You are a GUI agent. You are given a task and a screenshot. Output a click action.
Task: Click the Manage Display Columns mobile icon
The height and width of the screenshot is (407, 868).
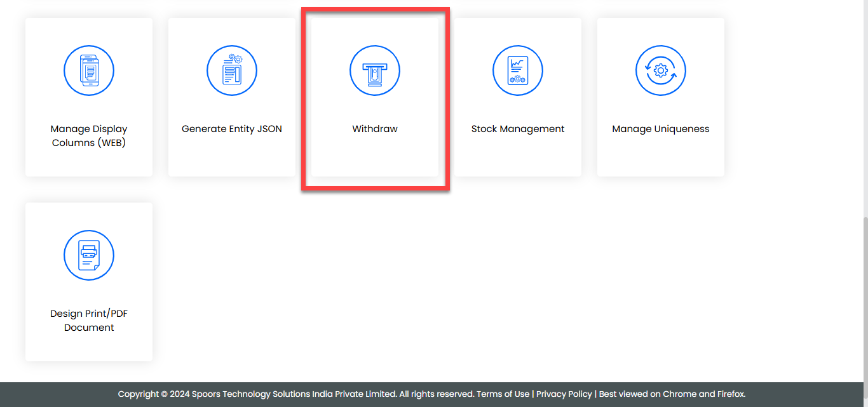coord(89,70)
